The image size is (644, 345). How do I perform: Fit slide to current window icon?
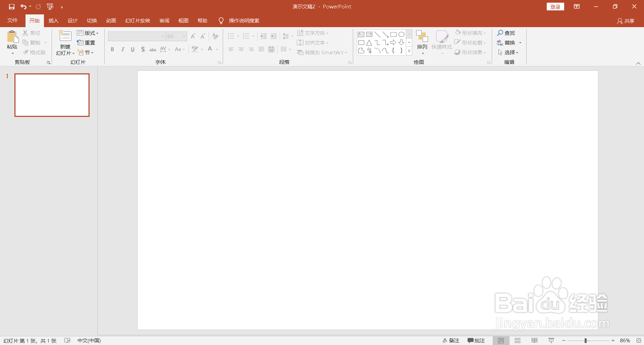(x=639, y=340)
